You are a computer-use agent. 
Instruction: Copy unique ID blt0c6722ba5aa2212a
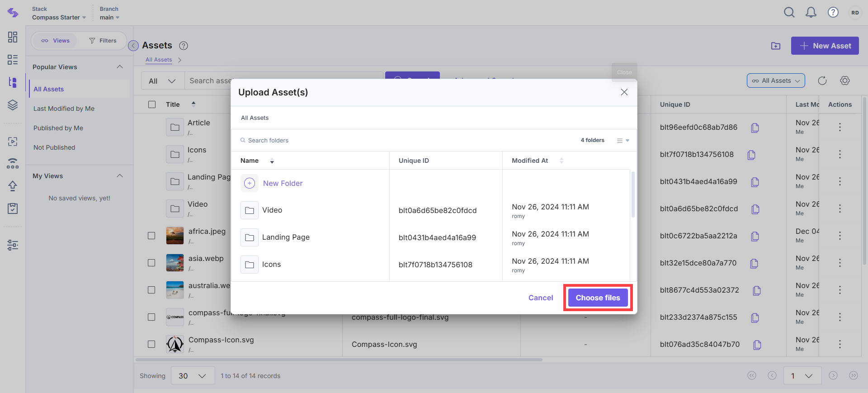click(755, 237)
